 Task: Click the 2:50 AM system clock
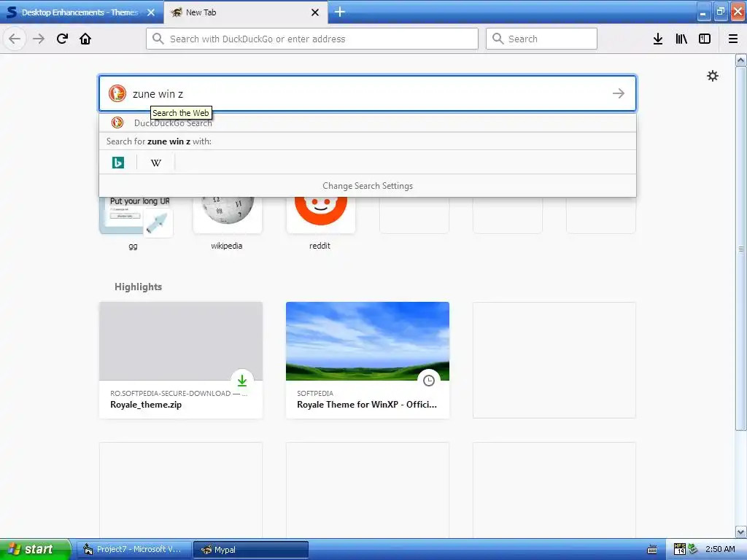720,549
